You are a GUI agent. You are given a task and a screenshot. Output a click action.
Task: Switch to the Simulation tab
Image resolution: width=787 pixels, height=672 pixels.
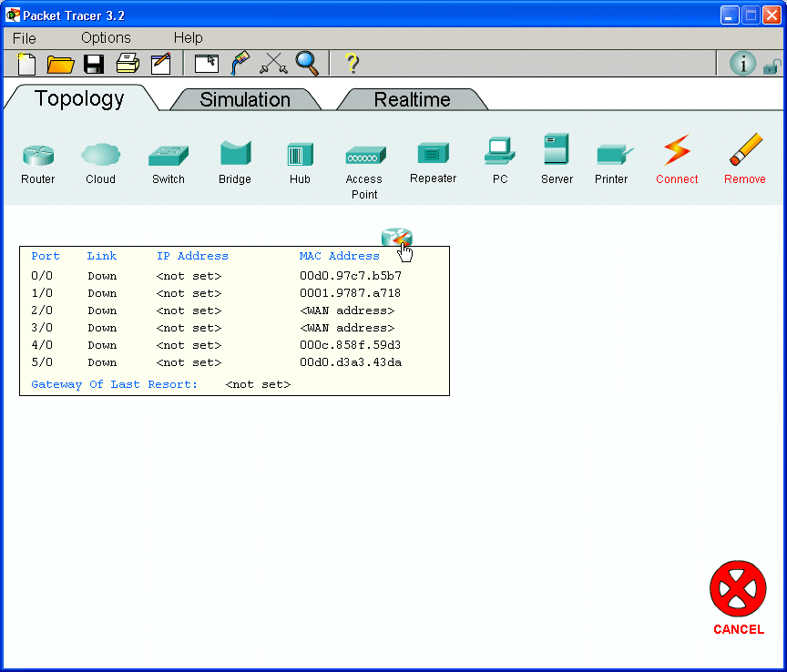click(245, 99)
